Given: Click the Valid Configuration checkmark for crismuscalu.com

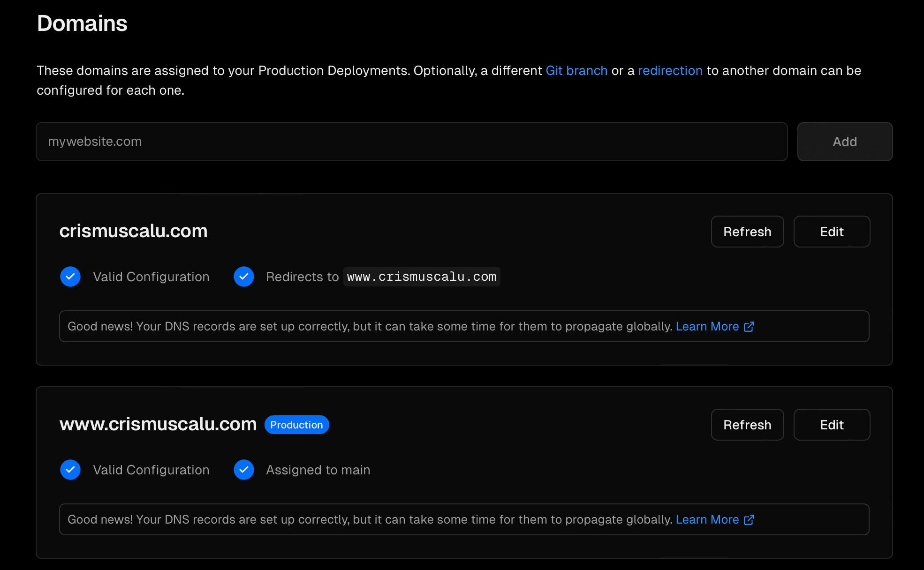Looking at the screenshot, I should 70,277.
